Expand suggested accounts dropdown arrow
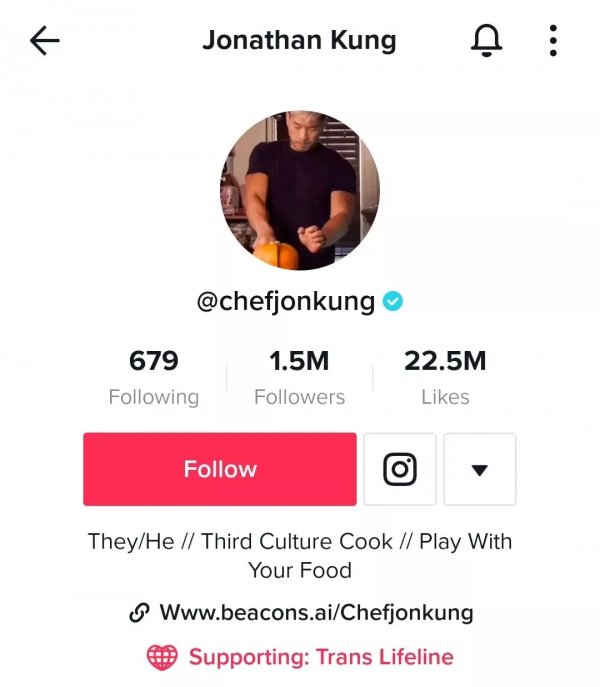The image size is (600, 687). coord(479,469)
